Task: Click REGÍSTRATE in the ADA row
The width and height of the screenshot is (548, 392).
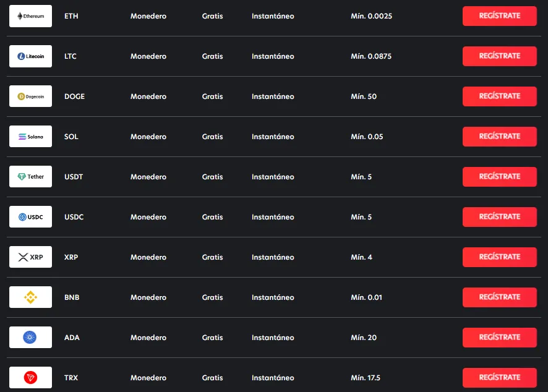Action: tap(499, 337)
